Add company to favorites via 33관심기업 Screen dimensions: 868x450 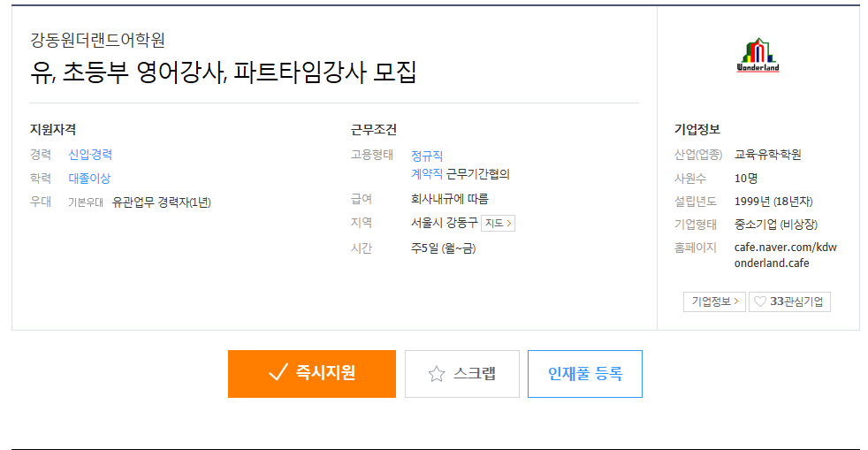click(x=789, y=301)
